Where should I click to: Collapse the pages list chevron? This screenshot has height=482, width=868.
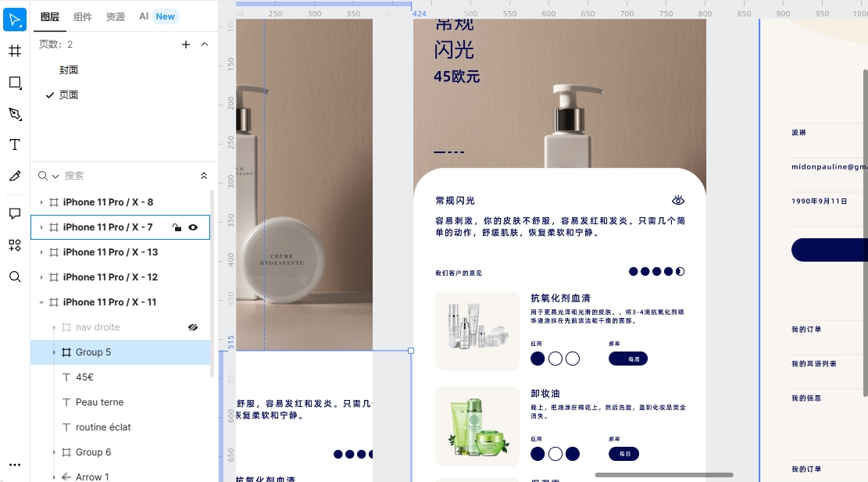point(205,45)
